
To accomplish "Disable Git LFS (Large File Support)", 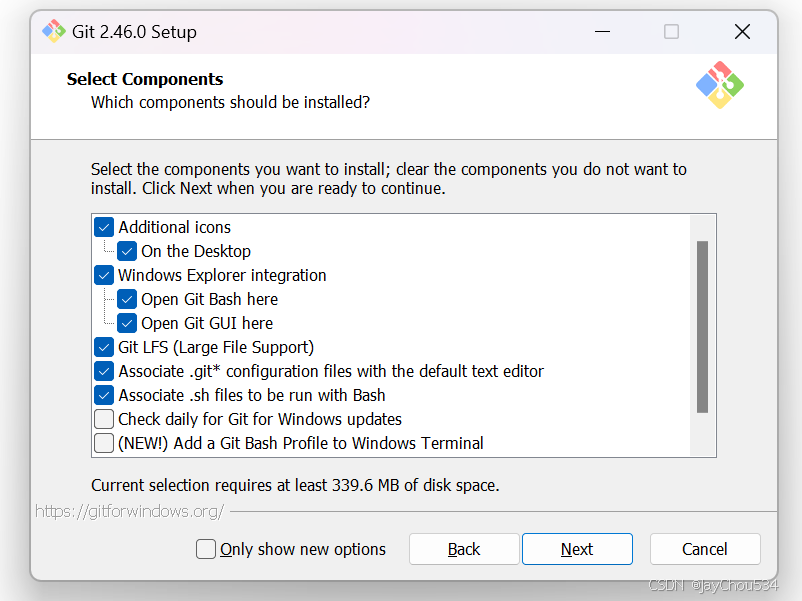I will [x=103, y=347].
